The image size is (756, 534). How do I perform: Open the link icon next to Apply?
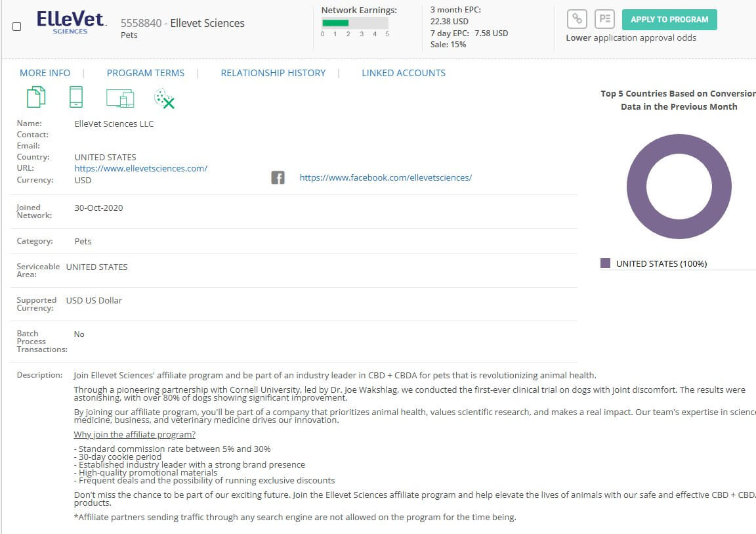point(577,19)
